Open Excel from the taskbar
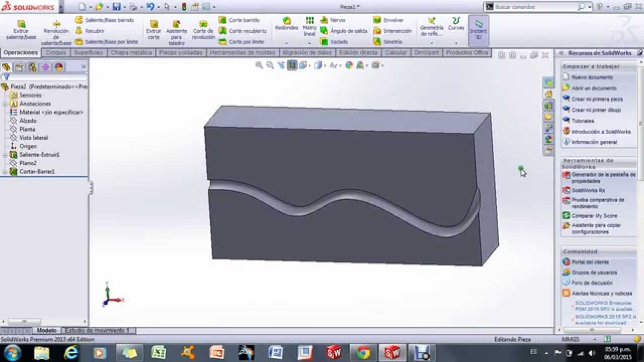Viewport: 644px width, 362px height. click(159, 353)
